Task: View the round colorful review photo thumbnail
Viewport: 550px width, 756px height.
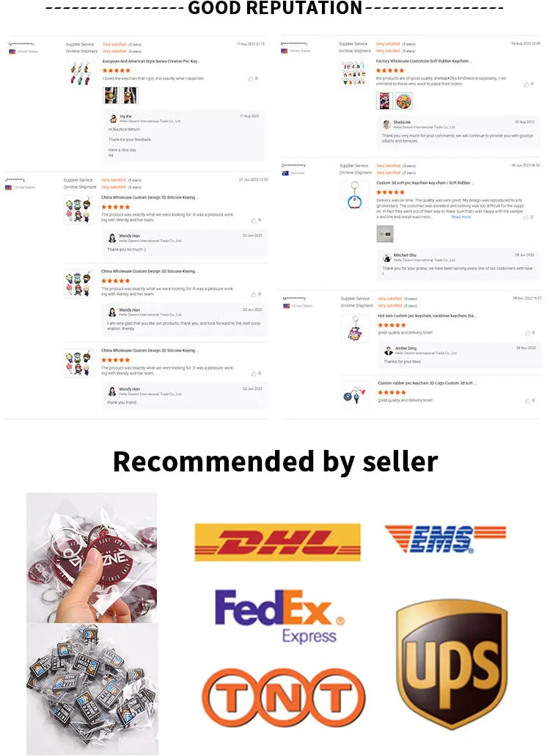Action: (403, 101)
